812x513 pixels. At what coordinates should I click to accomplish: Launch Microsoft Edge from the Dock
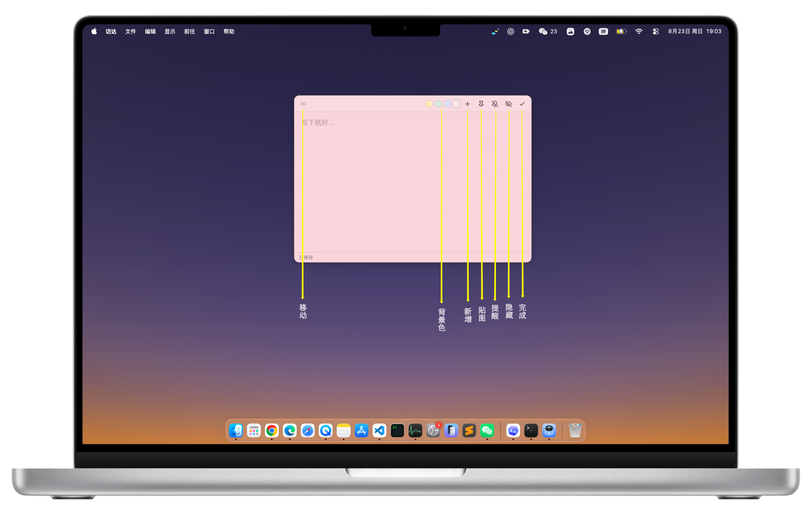tap(290, 431)
